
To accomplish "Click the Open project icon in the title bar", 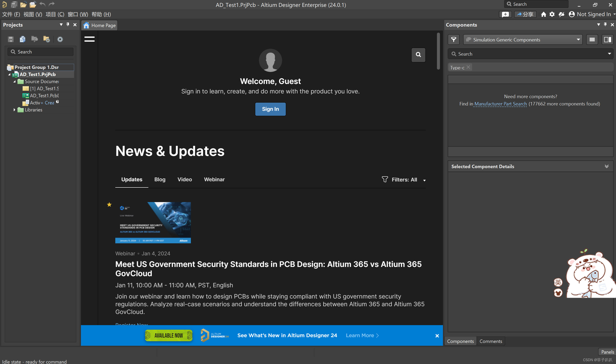I will pyautogui.click(x=33, y=5).
